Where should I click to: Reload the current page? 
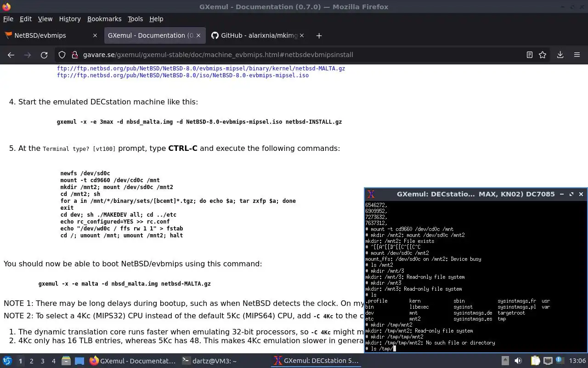click(44, 55)
